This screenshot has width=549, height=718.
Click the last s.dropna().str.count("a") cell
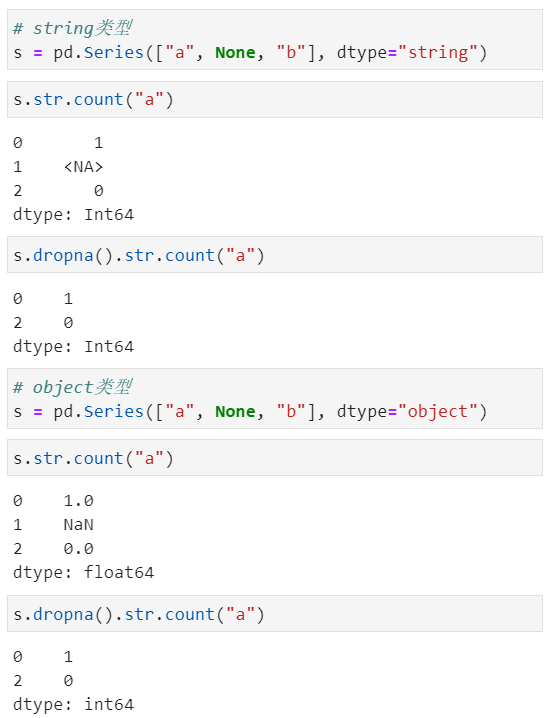click(x=275, y=614)
